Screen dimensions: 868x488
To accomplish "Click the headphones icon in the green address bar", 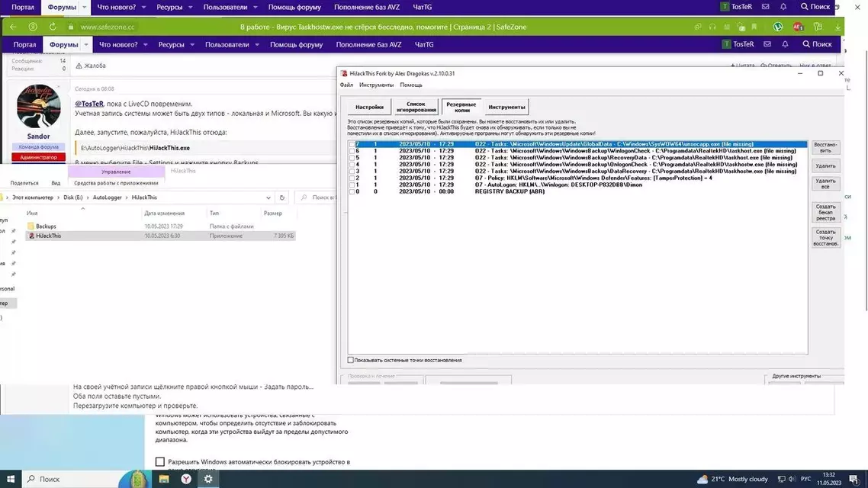I will point(712,27).
